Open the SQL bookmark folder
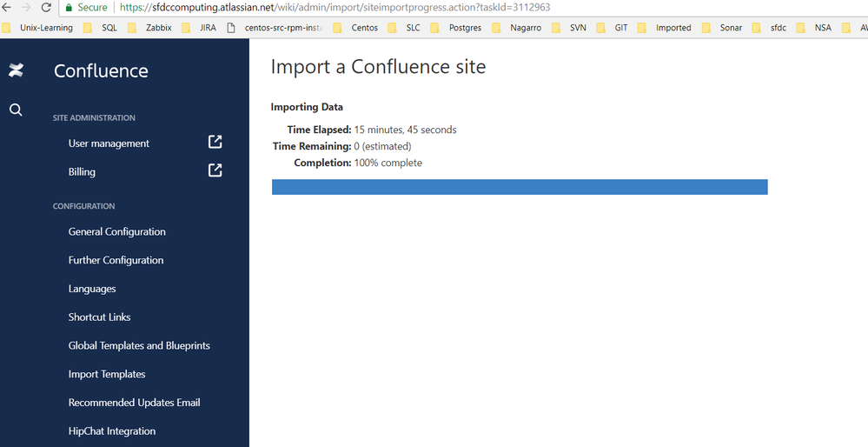 click(101, 28)
